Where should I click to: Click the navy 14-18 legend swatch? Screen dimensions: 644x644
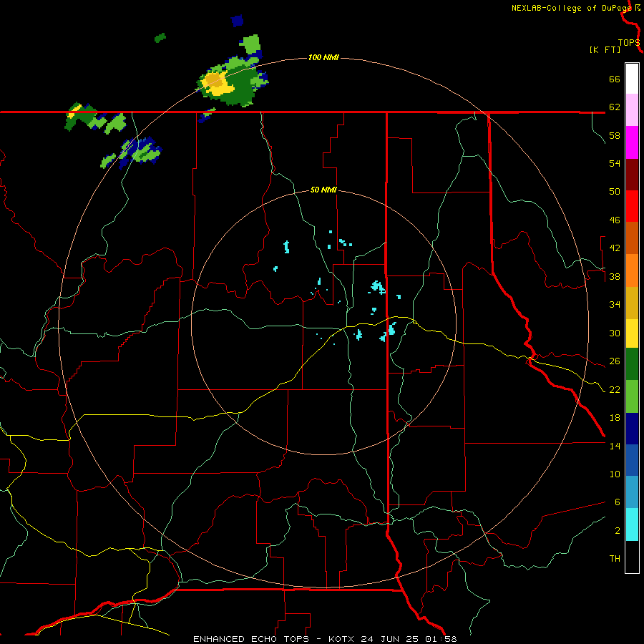(x=632, y=429)
